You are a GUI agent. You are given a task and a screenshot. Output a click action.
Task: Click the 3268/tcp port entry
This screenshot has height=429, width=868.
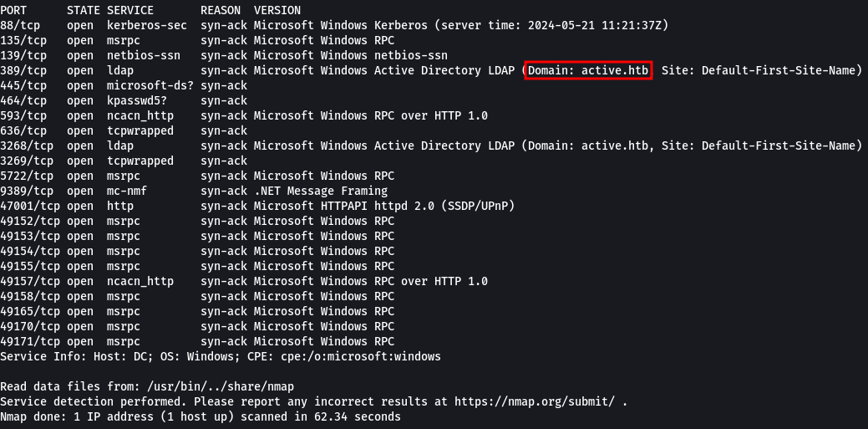tap(27, 146)
